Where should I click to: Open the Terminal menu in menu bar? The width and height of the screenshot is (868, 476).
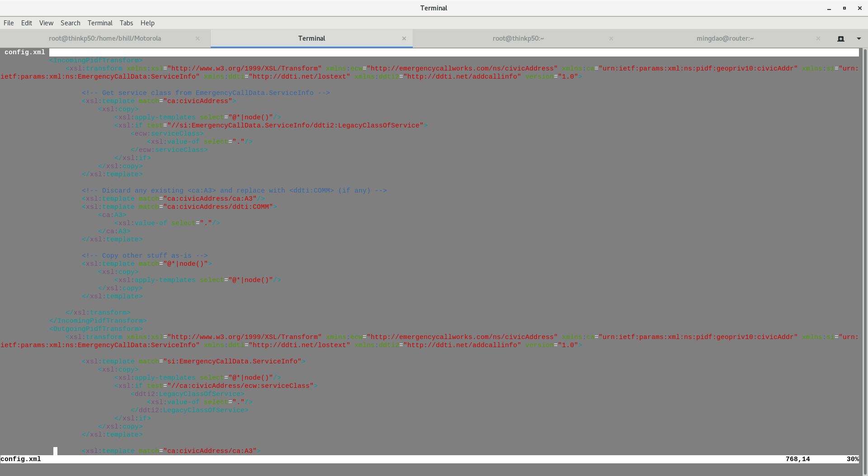pyautogui.click(x=100, y=23)
